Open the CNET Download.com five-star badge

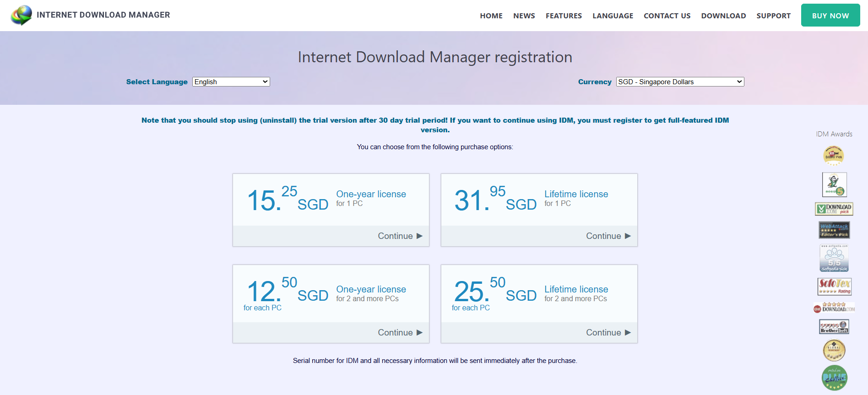[834, 307]
